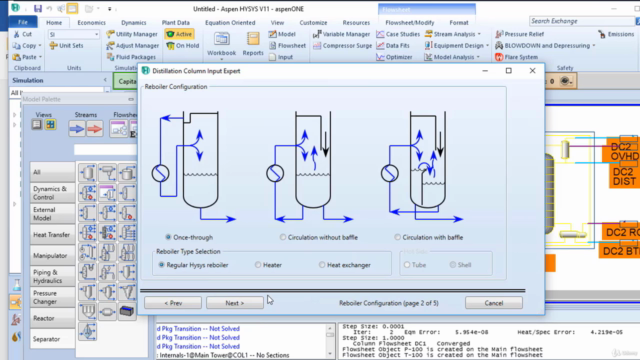Collapse the Simulation navigation pane
This screenshot has width=640, height=360.
point(105,80)
